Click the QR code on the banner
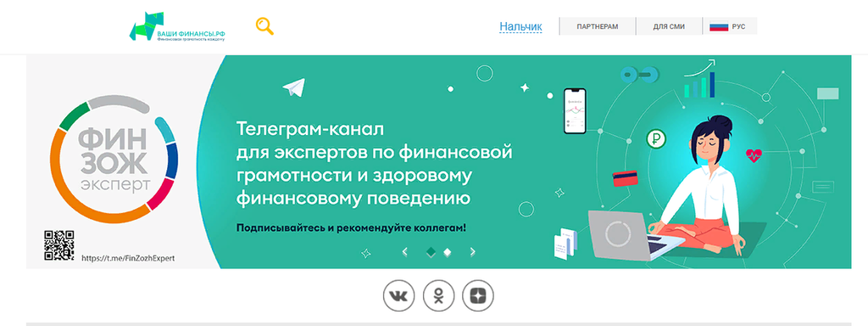The width and height of the screenshot is (868, 326). pyautogui.click(x=58, y=245)
